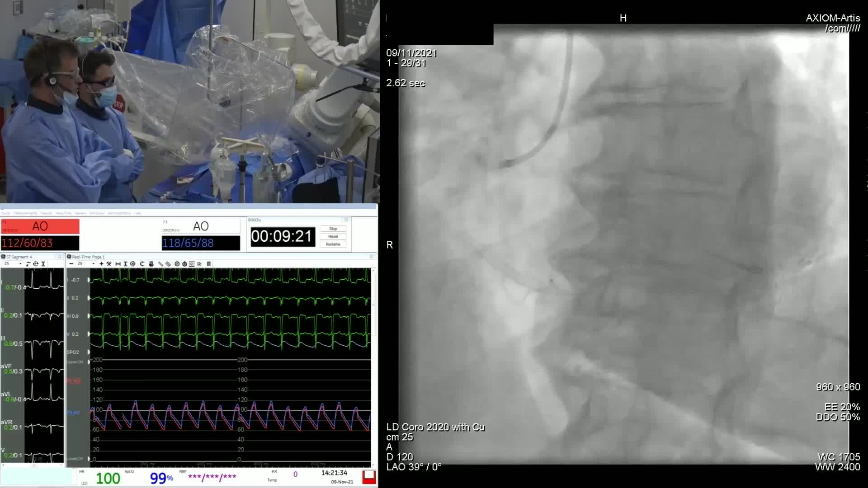Click the calculator icon in Real-Time toolbar
Image resolution: width=868 pixels, height=488 pixels.
(209, 264)
